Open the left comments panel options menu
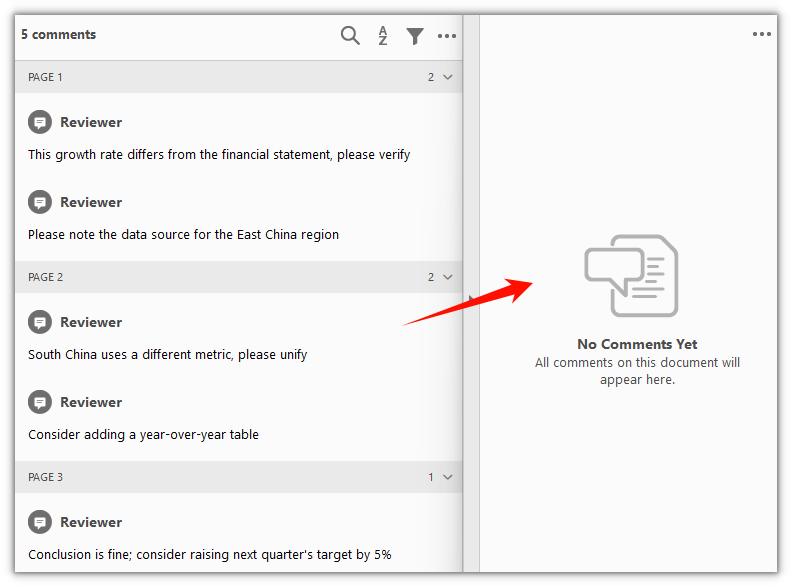The image size is (792, 587). tap(447, 36)
